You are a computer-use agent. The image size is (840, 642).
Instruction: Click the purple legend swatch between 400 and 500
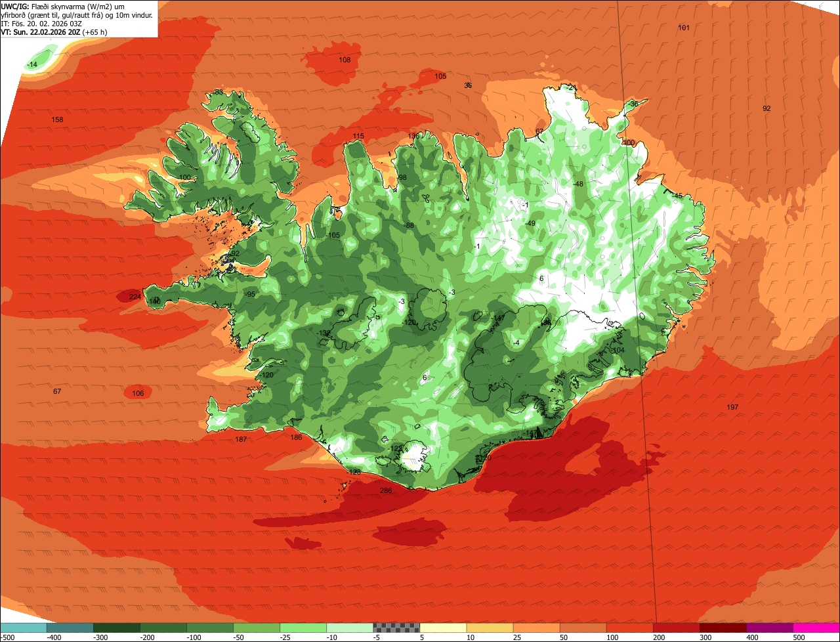coord(770,627)
